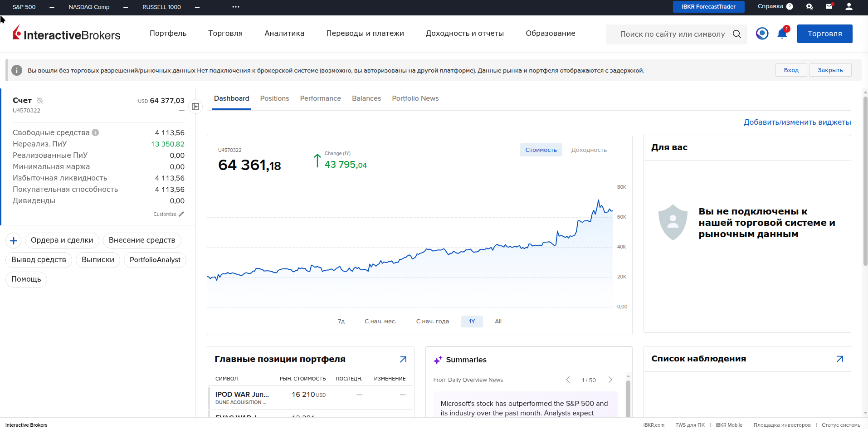868x429 pixels.
Task: Click Вход in the warning banner
Action: pos(791,70)
